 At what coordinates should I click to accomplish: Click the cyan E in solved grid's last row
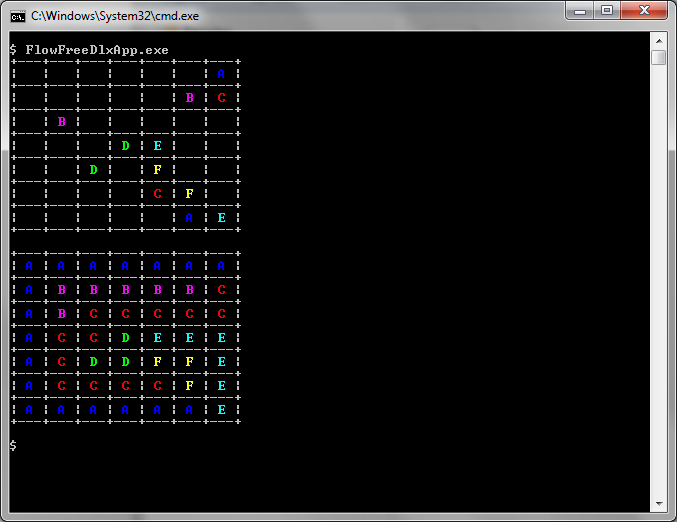pyautogui.click(x=221, y=409)
